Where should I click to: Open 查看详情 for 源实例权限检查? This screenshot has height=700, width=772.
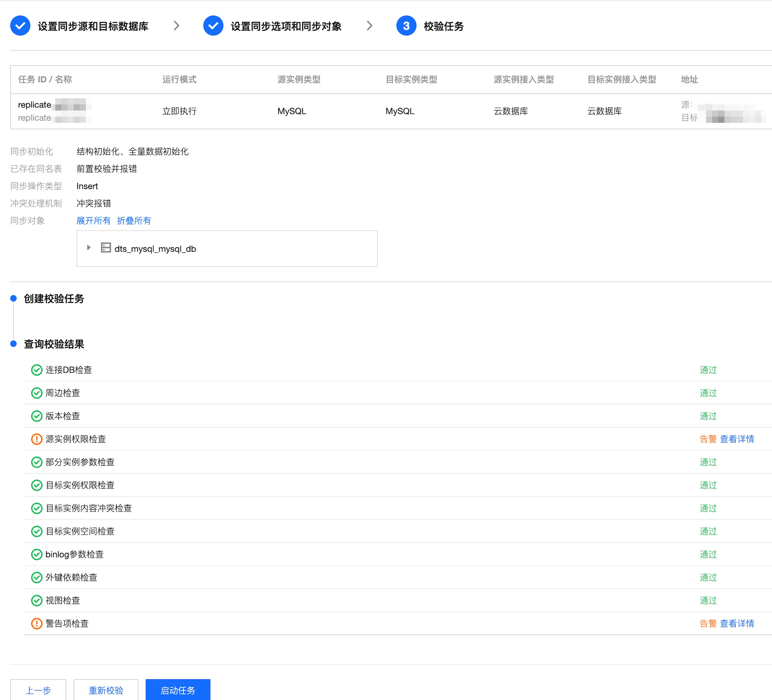(737, 439)
